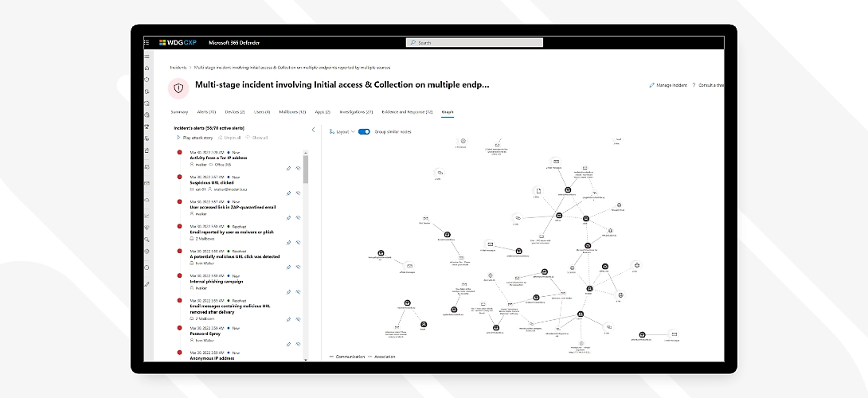Hide the 'Suspicious URL clicked' alert from graph
The height and width of the screenshot is (398, 868).
click(x=298, y=191)
